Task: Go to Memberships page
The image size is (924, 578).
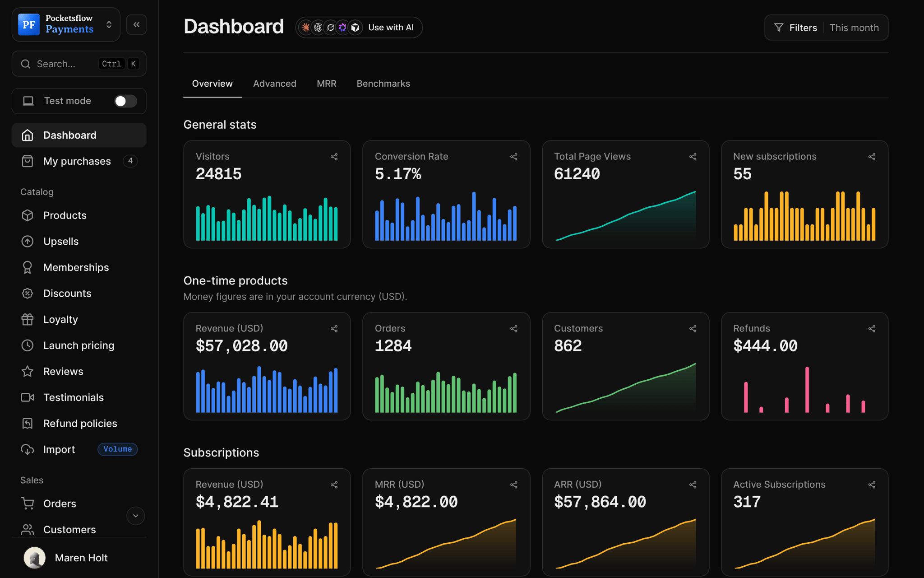Action: pos(79,267)
